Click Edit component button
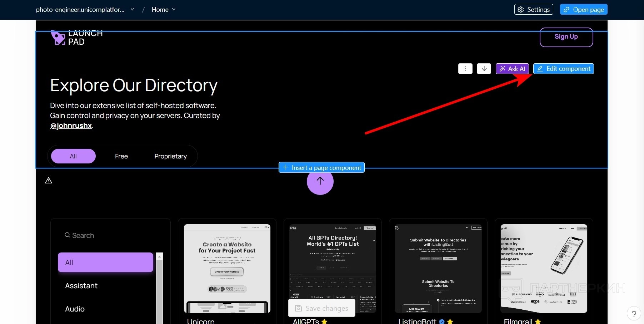 [564, 69]
